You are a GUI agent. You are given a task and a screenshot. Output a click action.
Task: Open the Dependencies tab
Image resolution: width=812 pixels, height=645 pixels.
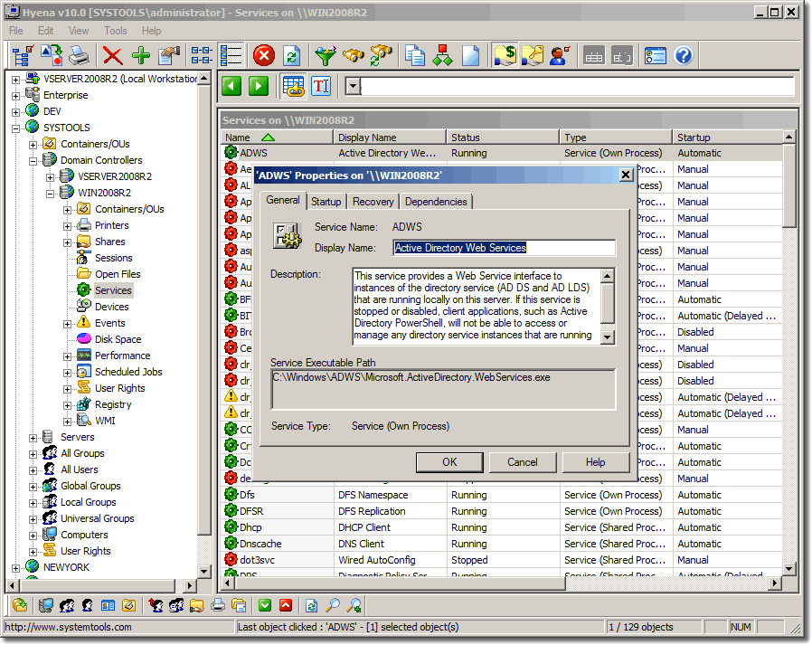[436, 202]
